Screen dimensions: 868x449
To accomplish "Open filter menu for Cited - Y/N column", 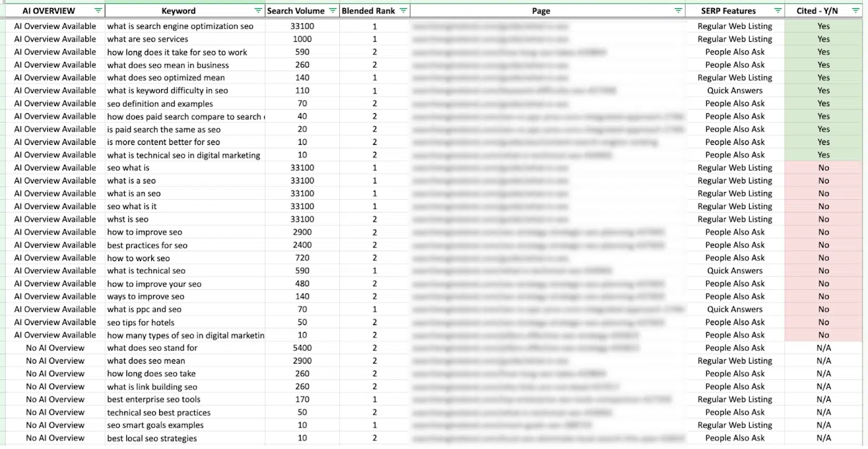I will (x=856, y=11).
